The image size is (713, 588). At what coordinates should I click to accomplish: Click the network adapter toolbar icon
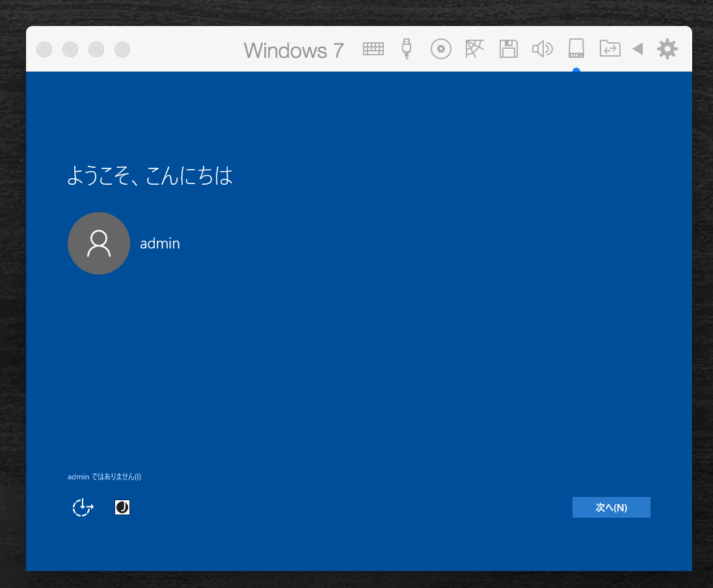[474, 49]
